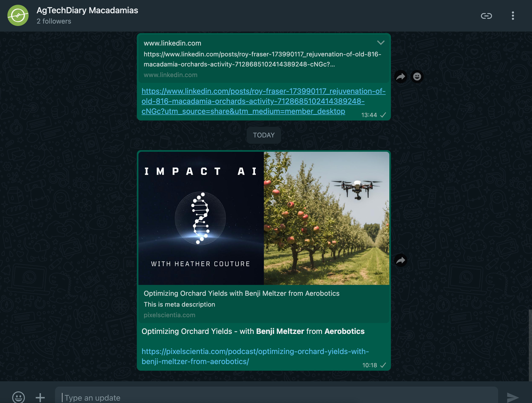Forward the LinkedIn link message
The height and width of the screenshot is (403, 532).
[x=401, y=77]
